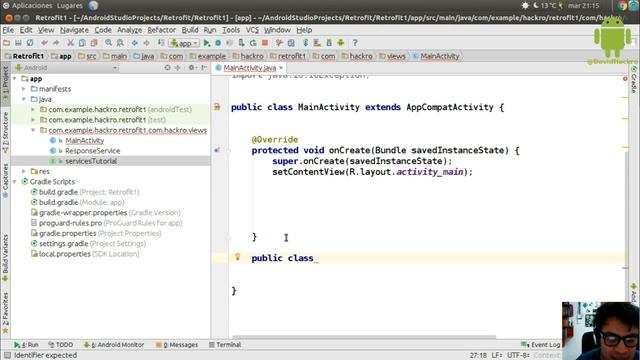Open the TODO tool window
The image size is (640, 360).
[x=60, y=345]
